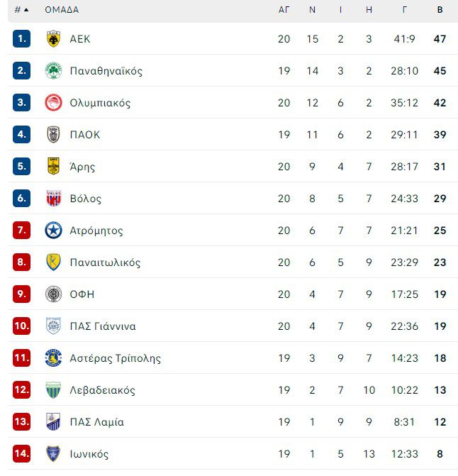Viewport: 458px width, 476px height.
Task: Click the Ιωνικός blue shield crest
Action: pos(53,454)
